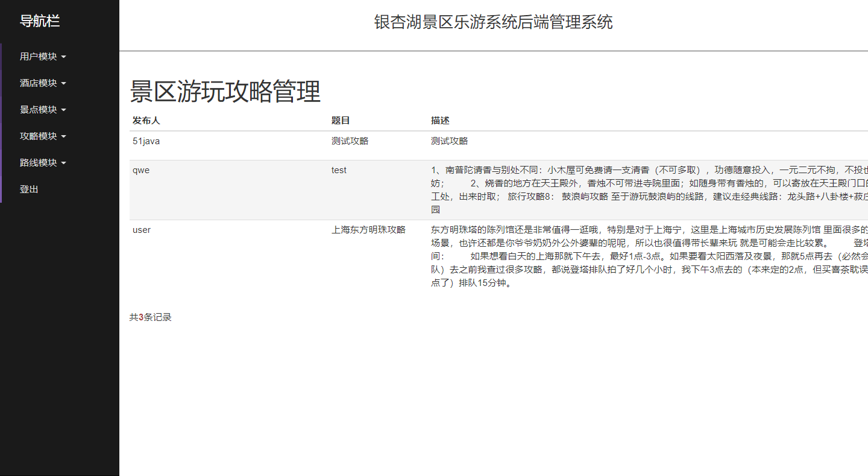Click the 描述 column header
Screen dimensions: 868x476
pos(440,121)
